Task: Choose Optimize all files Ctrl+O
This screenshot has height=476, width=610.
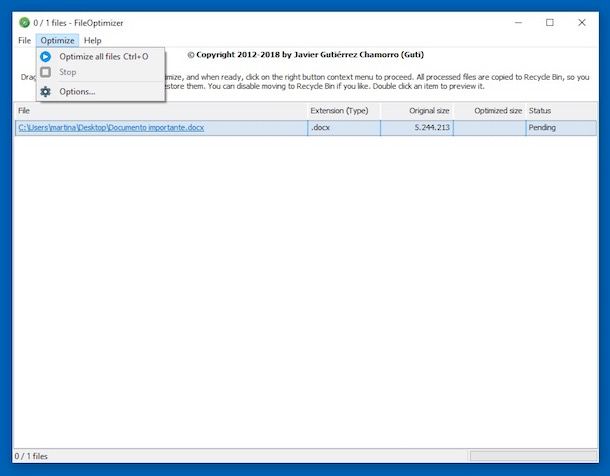Action: [x=101, y=57]
